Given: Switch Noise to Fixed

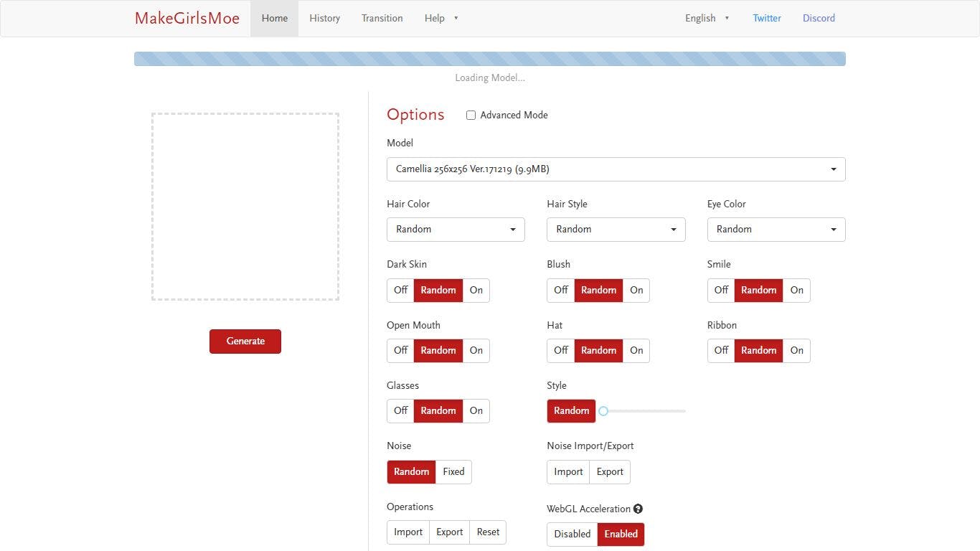Looking at the screenshot, I should (453, 471).
